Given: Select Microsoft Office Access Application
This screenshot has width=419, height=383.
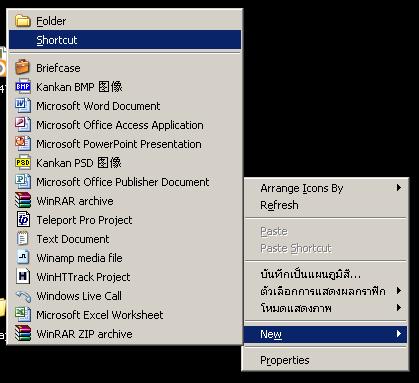Looking at the screenshot, I should (125, 125).
